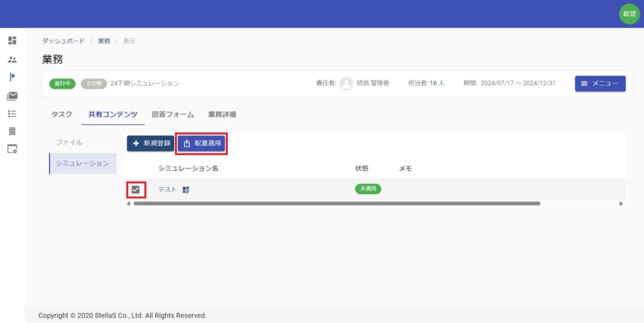The width and height of the screenshot is (644, 323).
Task: Open the list icon in the sidebar
Action: click(12, 114)
